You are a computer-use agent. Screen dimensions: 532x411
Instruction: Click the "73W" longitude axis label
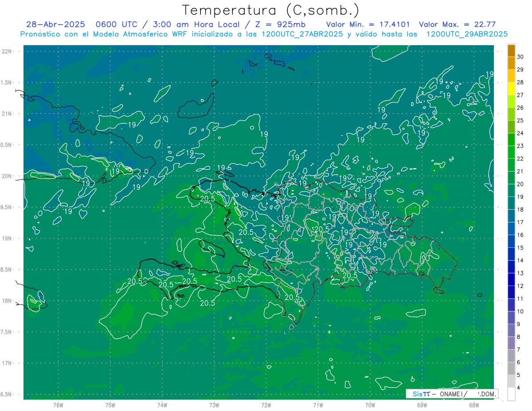(214, 405)
